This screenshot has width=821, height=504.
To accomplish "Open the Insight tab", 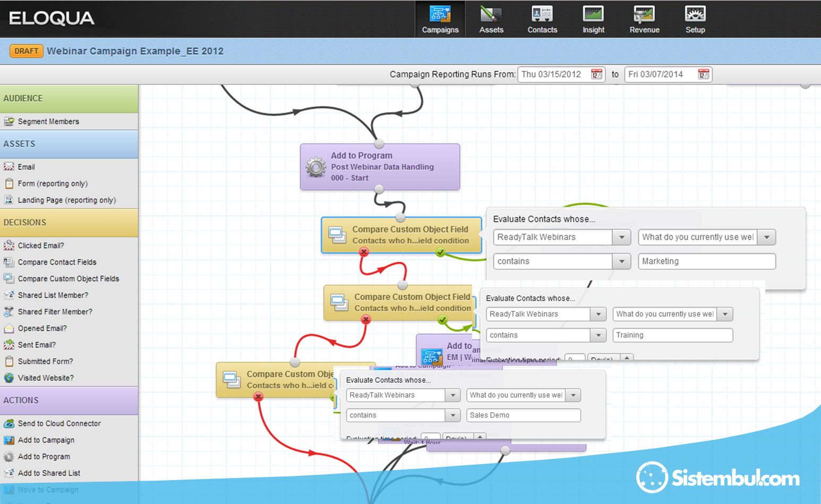I will (593, 19).
